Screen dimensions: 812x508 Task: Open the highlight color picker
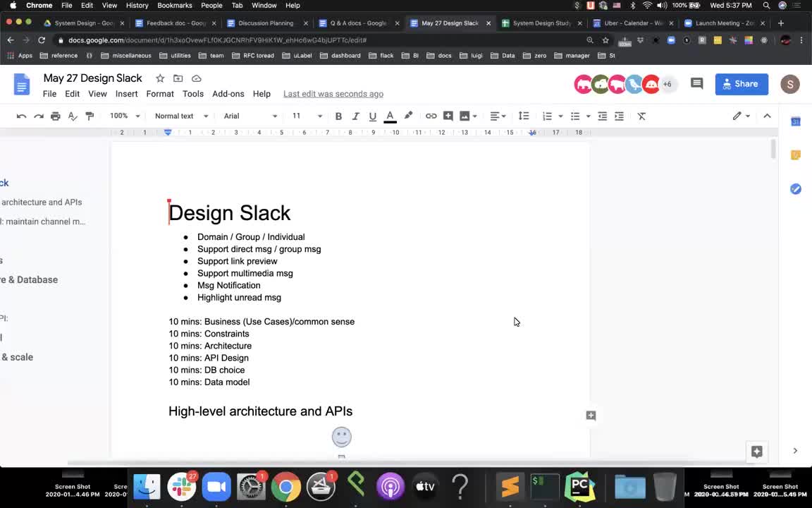tap(408, 116)
